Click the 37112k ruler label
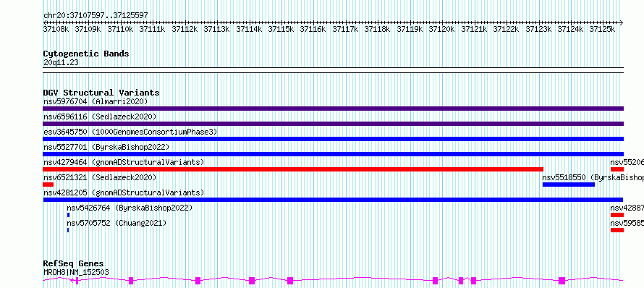 click(185, 29)
